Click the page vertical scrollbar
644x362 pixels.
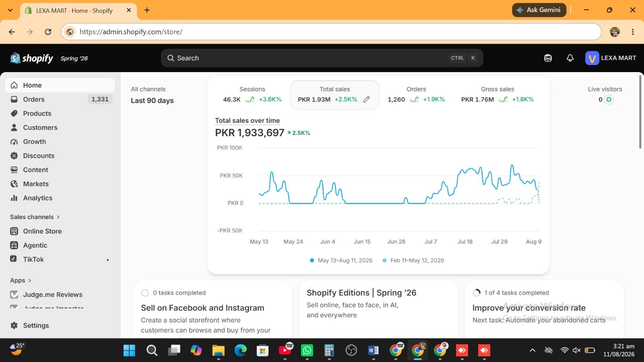(640, 112)
